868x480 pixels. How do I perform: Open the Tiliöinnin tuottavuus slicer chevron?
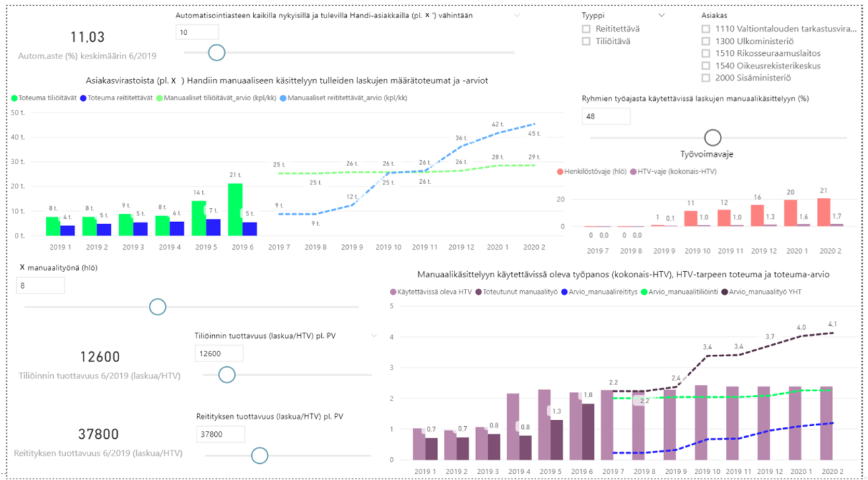click(x=374, y=335)
